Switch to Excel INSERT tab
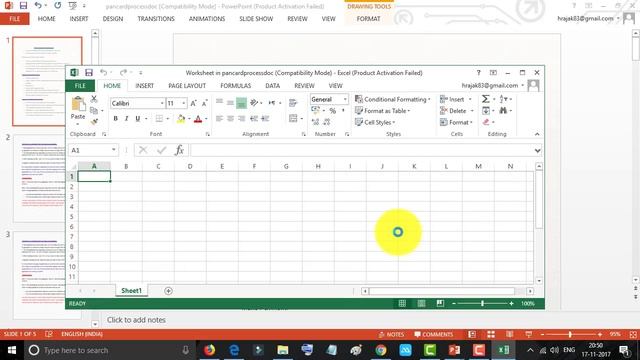The image size is (640, 360). pos(144,86)
